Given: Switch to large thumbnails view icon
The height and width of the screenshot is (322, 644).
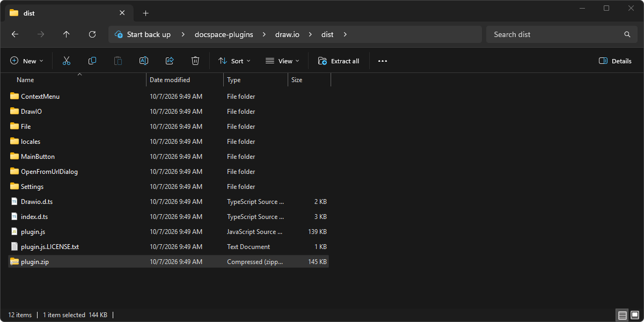Looking at the screenshot, I should coord(634,315).
